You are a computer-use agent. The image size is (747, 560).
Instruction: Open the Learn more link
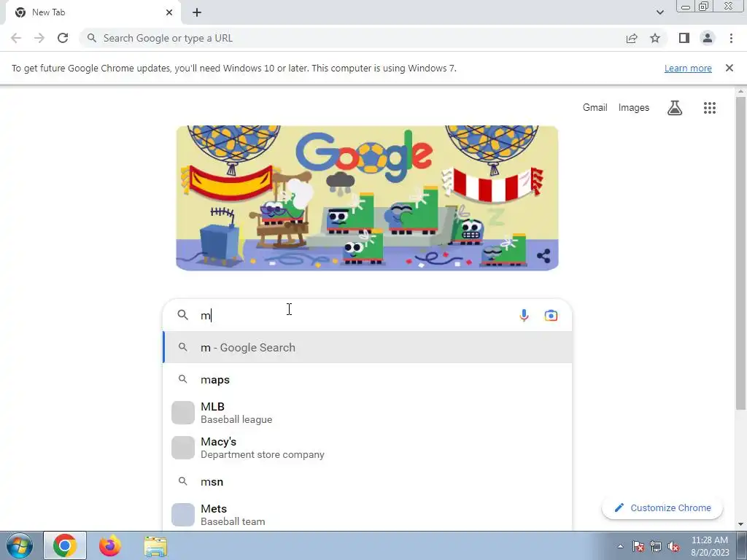[x=688, y=68]
